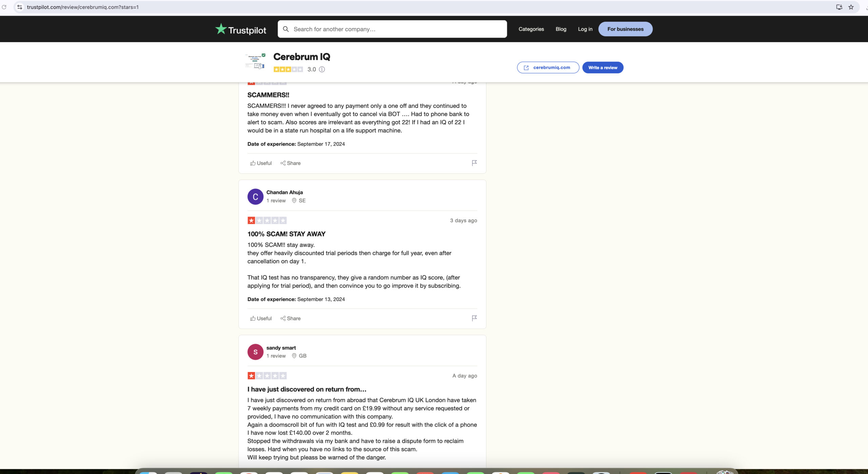This screenshot has width=868, height=474.
Task: Mark the SCAMMERS!! review as Useful
Action: (x=261, y=163)
